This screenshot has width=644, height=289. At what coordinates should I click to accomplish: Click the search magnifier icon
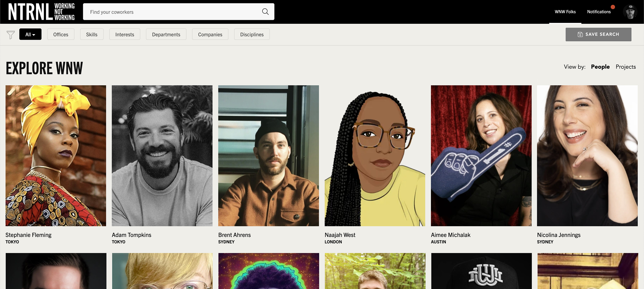click(x=265, y=12)
